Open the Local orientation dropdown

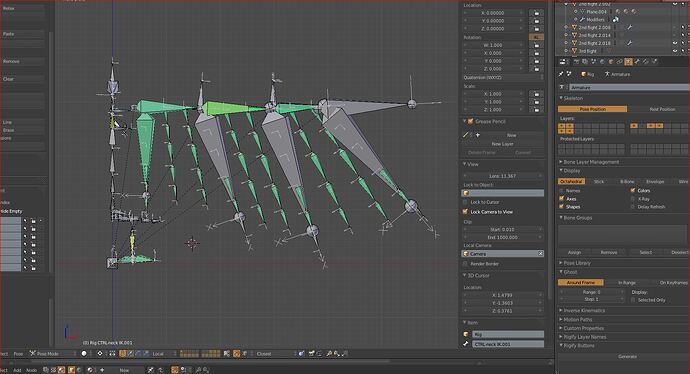coord(163,353)
